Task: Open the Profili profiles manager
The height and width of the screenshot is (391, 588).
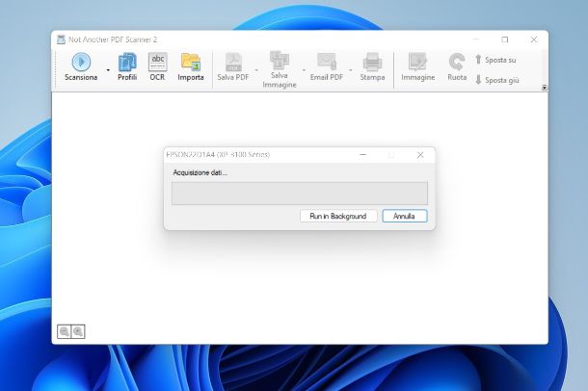Action: [x=127, y=67]
